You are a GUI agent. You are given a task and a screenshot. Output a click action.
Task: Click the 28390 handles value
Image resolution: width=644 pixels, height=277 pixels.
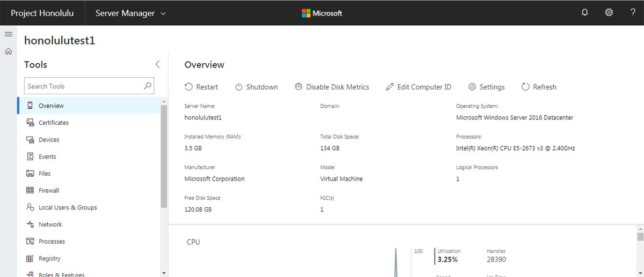coord(496,259)
